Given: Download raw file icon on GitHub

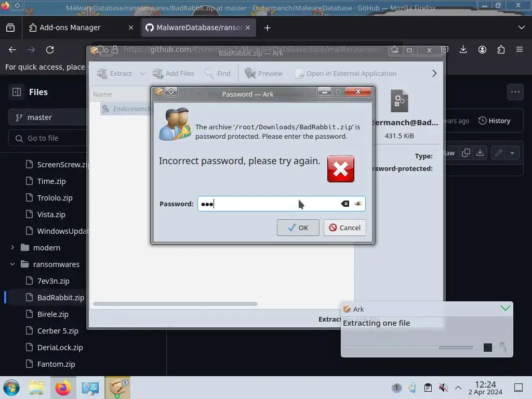Looking at the screenshot, I should click(x=480, y=153).
